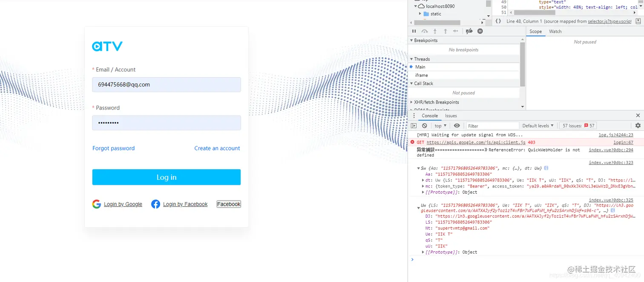Switch to the Issues drawer tab
The height and width of the screenshot is (282, 644).
pos(451,115)
